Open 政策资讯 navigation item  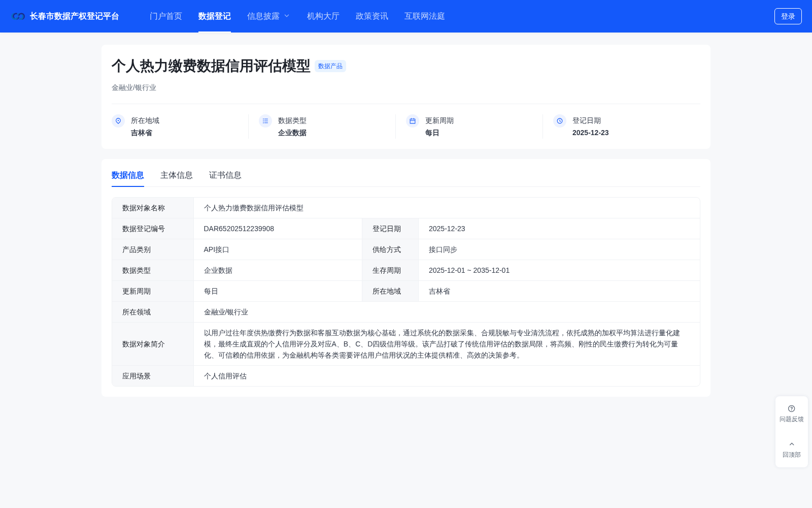point(372,16)
